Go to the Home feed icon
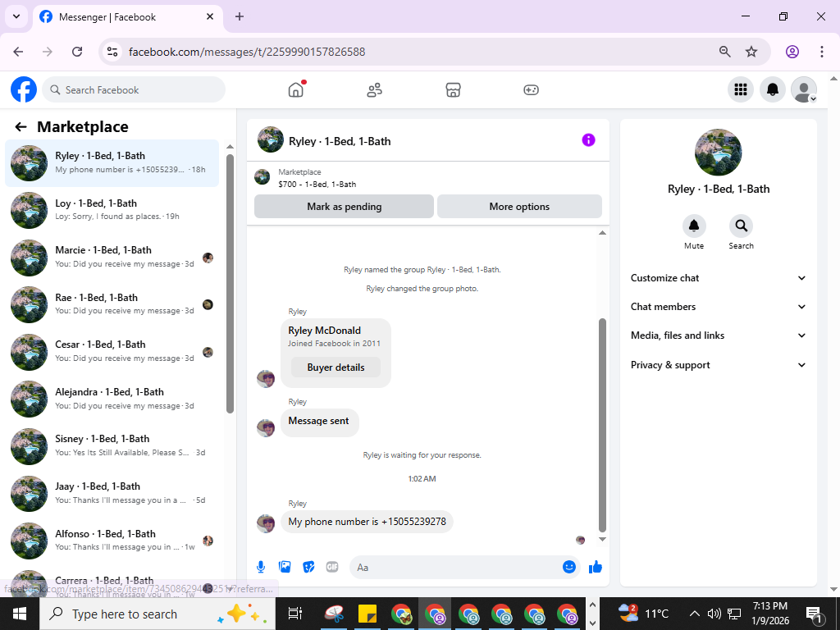 (x=295, y=89)
